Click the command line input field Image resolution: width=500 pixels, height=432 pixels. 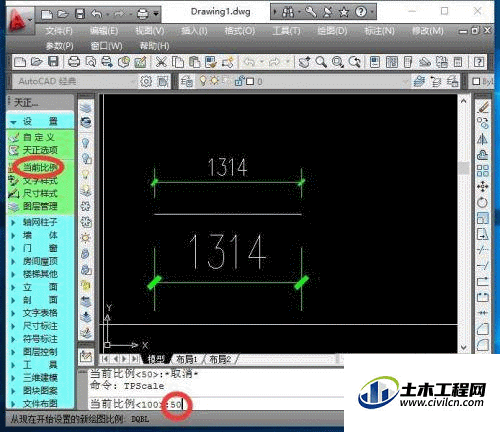217,404
